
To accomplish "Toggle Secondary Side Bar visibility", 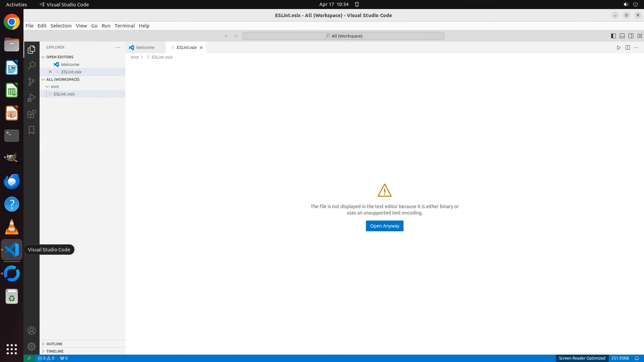I will 631,36.
